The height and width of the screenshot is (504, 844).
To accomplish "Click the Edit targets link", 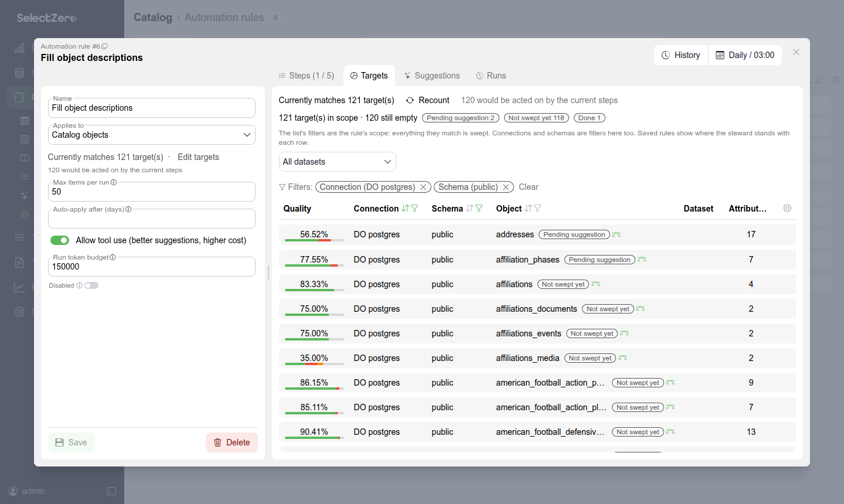I will 198,157.
